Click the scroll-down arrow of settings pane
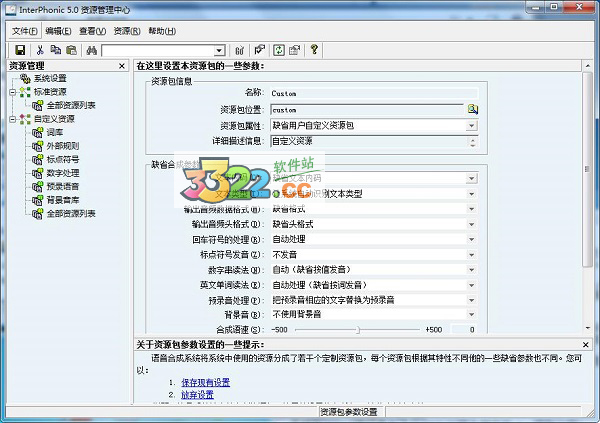The image size is (600, 423). coord(588,328)
